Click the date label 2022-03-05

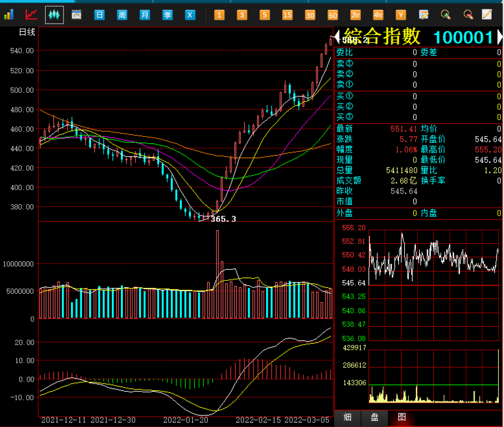click(x=307, y=420)
